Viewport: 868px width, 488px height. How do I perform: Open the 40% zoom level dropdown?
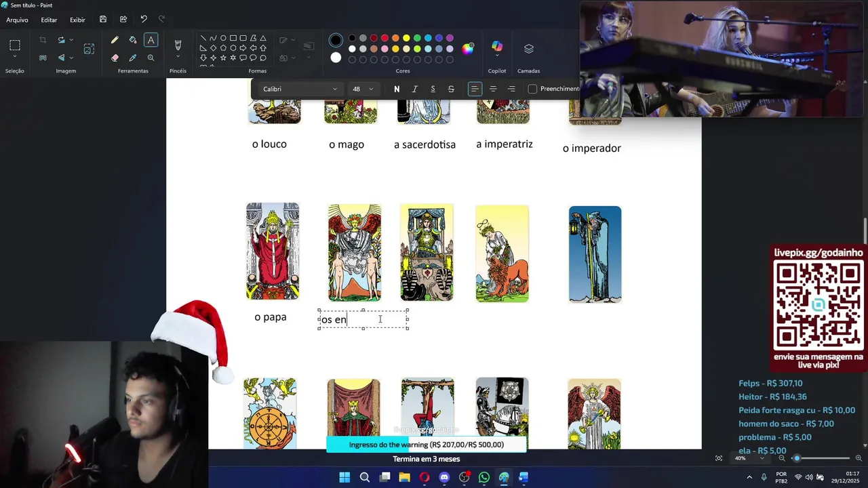click(749, 458)
